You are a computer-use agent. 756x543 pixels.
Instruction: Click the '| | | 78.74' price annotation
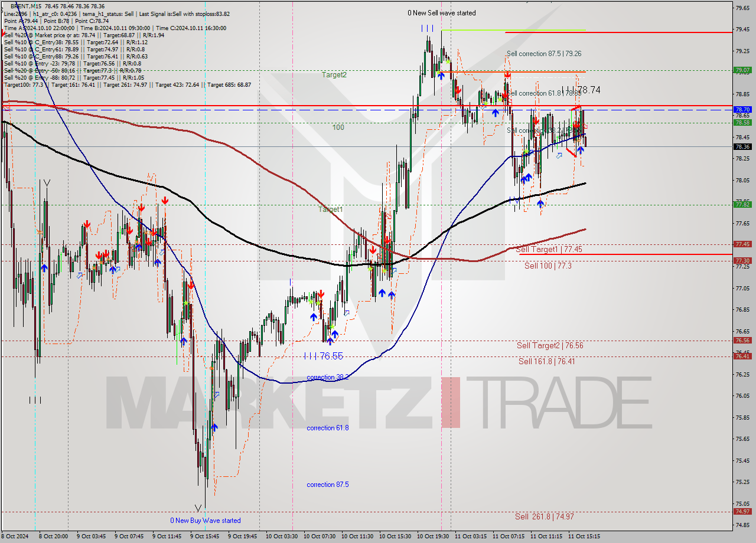pyautogui.click(x=581, y=90)
